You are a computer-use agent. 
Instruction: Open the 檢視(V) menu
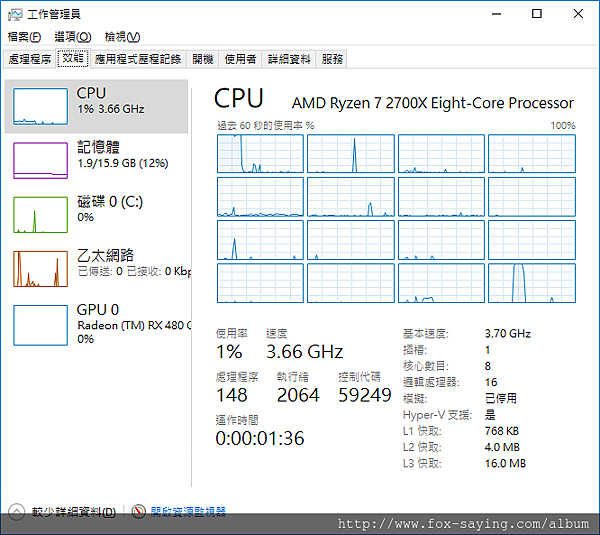tap(122, 37)
